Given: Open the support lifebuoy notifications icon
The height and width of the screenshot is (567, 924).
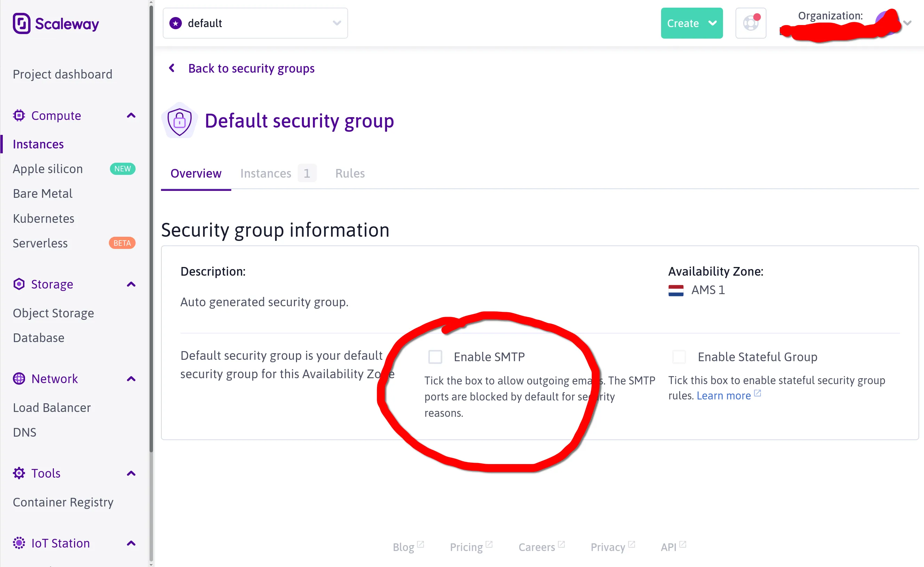Looking at the screenshot, I should (750, 23).
